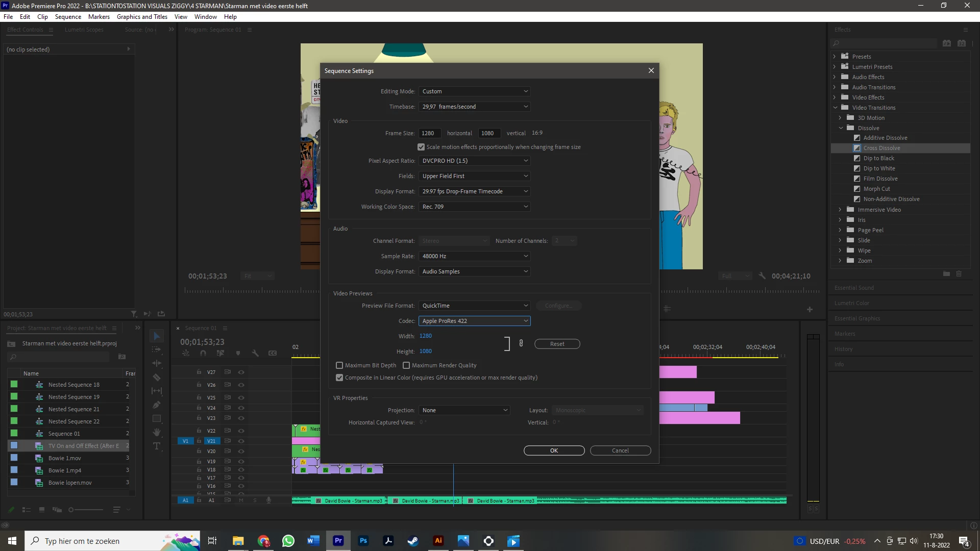Click OK in Sequence Settings

click(x=554, y=450)
